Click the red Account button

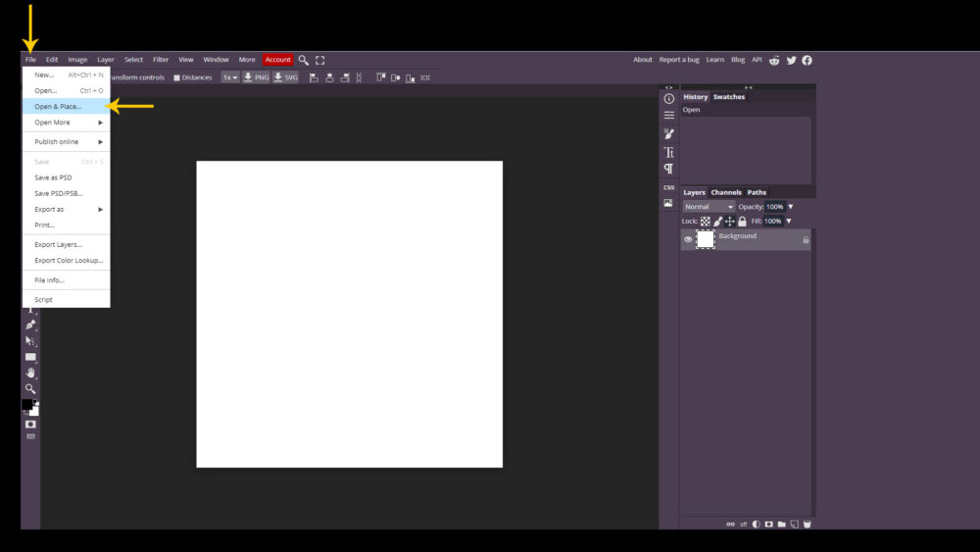(277, 60)
